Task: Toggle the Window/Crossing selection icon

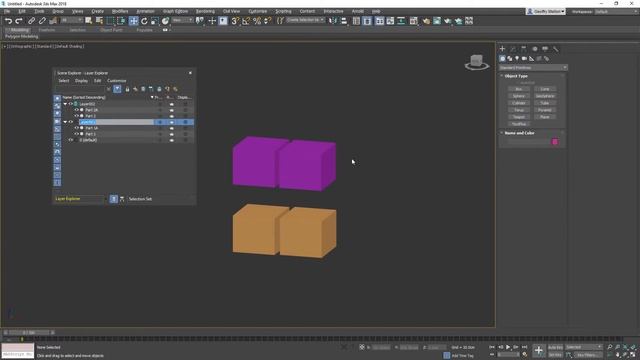Action: 122,21
